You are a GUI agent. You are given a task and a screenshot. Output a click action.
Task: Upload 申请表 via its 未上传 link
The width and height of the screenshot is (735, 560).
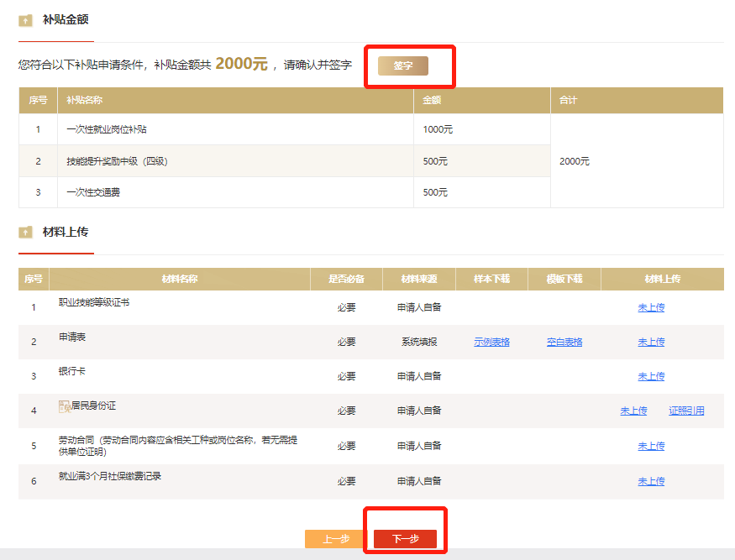(651, 342)
